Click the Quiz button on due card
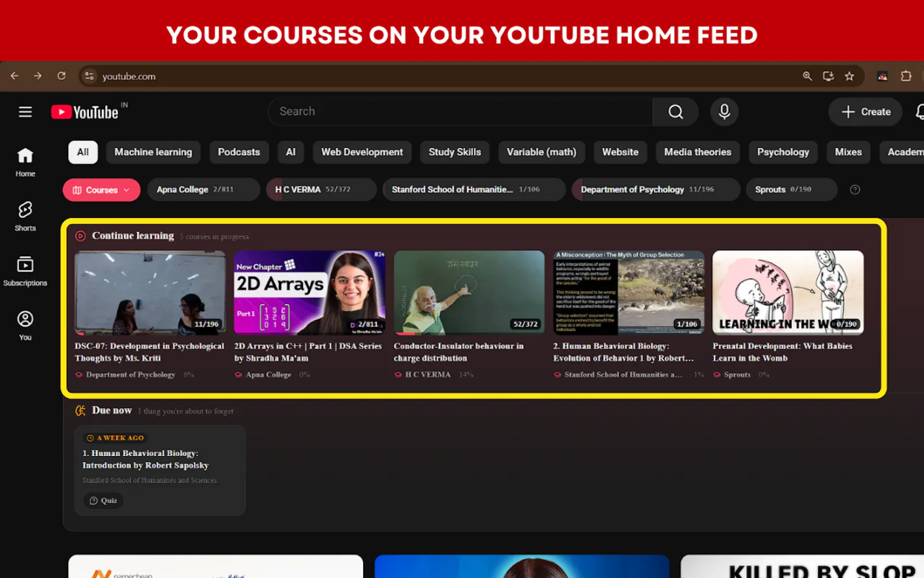This screenshot has width=924, height=578. tap(103, 501)
